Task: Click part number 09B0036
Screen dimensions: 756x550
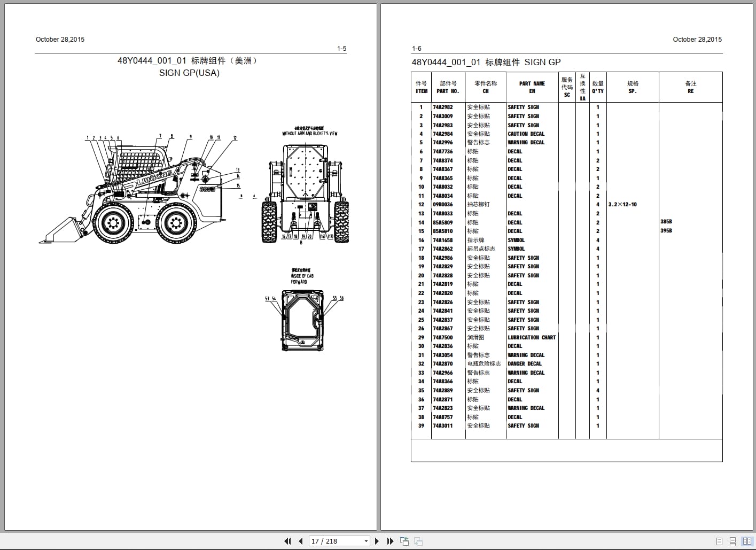Action: [x=442, y=205]
